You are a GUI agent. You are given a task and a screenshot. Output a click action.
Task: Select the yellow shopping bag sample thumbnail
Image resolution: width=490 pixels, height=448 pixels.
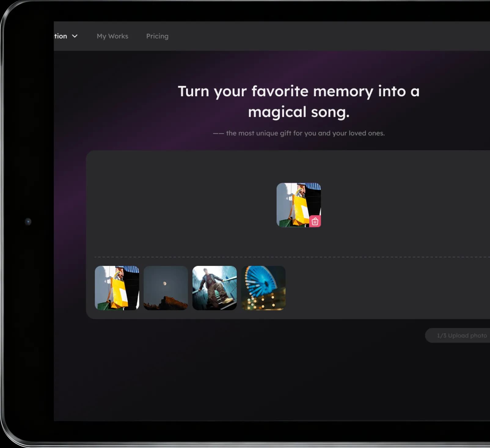pos(117,288)
